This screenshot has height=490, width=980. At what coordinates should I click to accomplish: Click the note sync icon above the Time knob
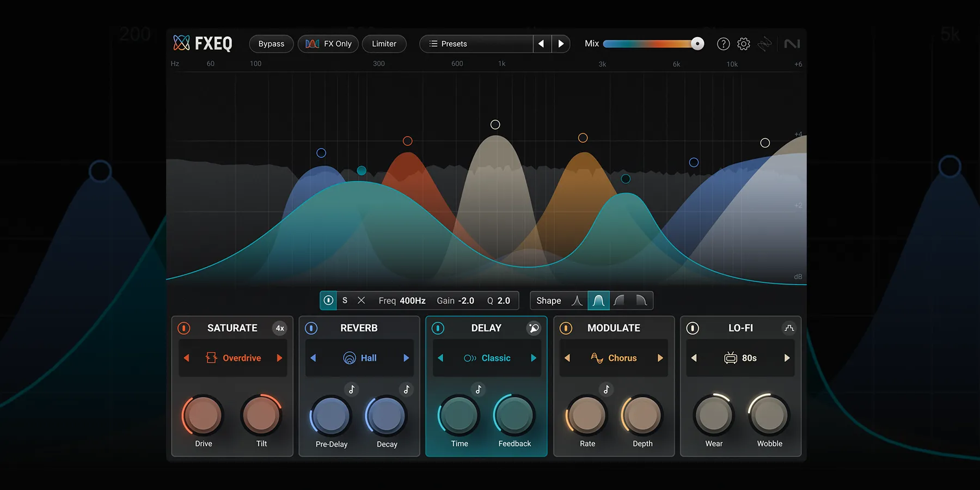coord(478,389)
